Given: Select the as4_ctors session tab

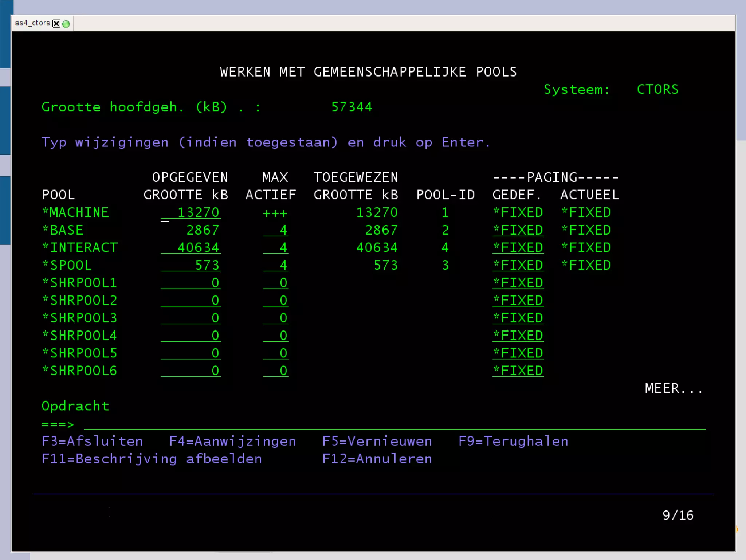Looking at the screenshot, I should click(32, 23).
